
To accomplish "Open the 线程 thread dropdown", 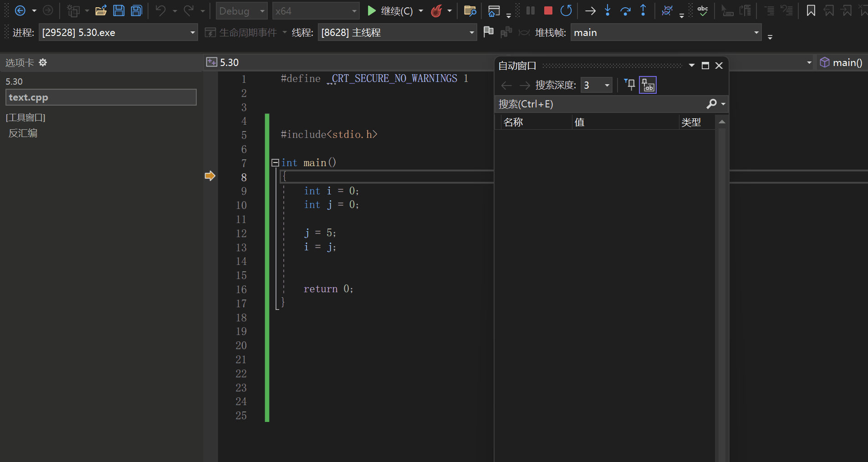I will pyautogui.click(x=397, y=32).
